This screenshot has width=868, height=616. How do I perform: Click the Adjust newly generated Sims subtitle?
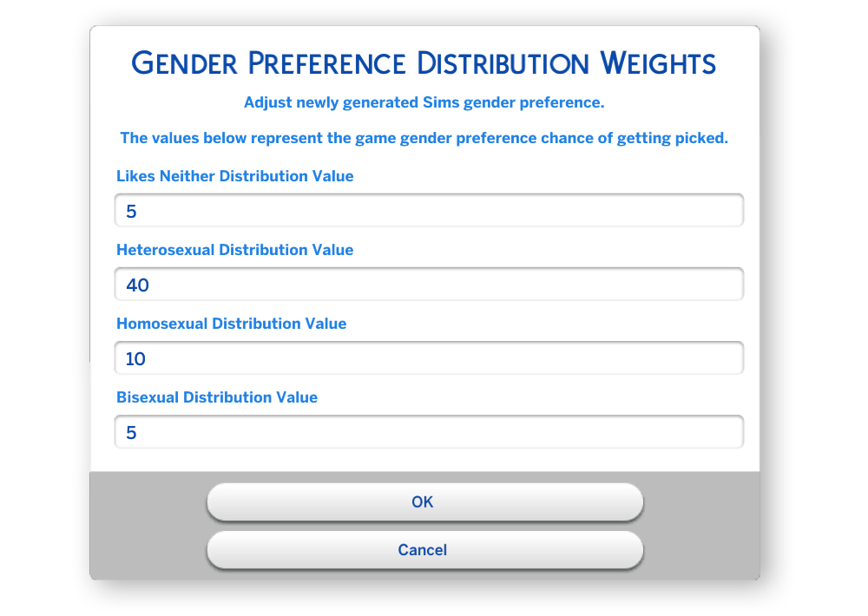[424, 102]
